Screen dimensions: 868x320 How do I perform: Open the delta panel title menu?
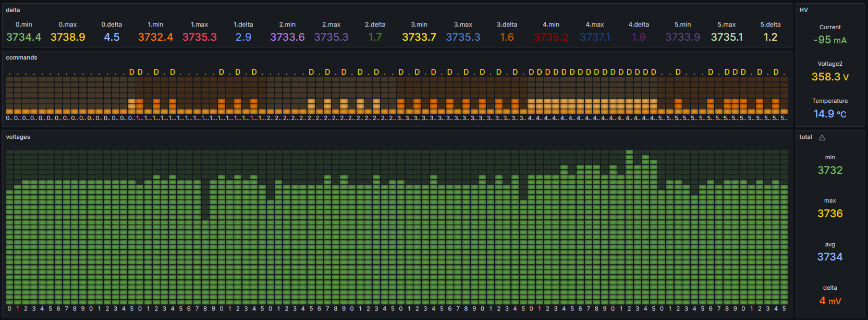pyautogui.click(x=13, y=10)
